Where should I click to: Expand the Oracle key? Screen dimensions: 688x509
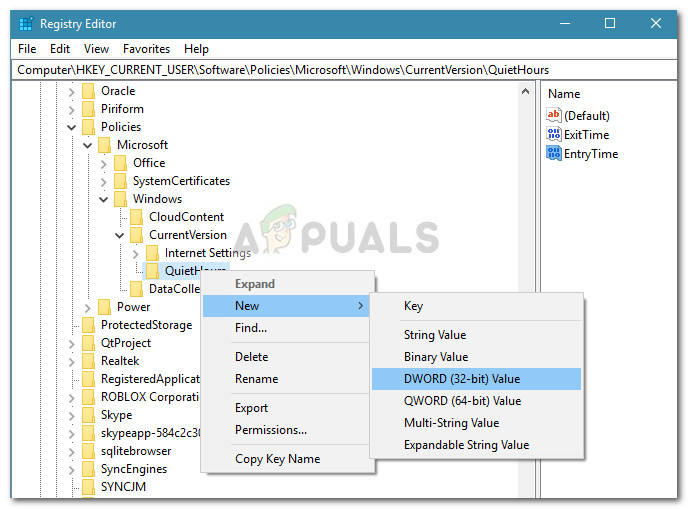[72, 92]
